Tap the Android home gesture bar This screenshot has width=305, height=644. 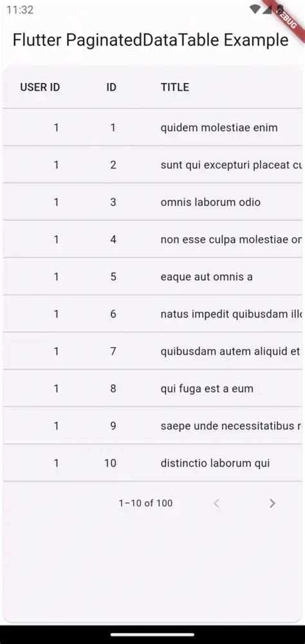point(152,634)
